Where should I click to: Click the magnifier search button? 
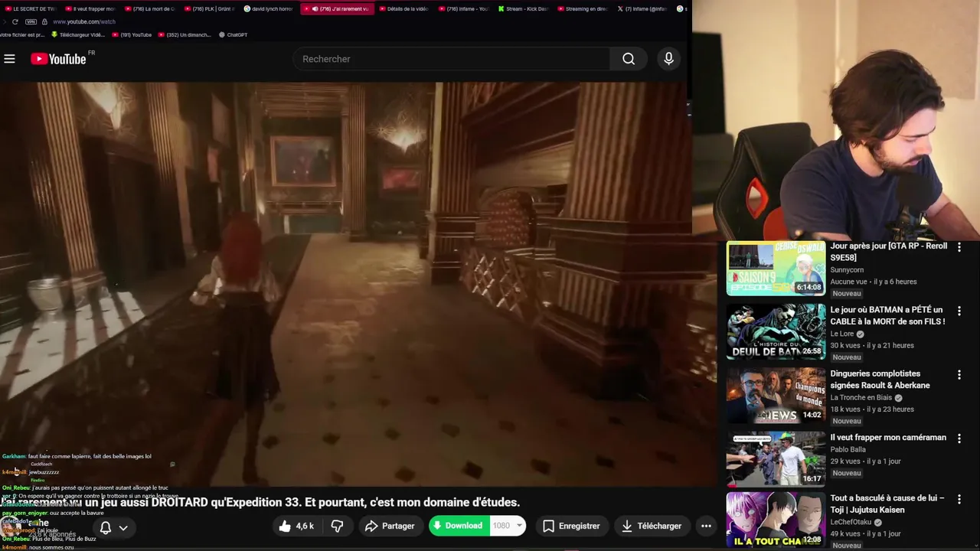[x=629, y=59]
